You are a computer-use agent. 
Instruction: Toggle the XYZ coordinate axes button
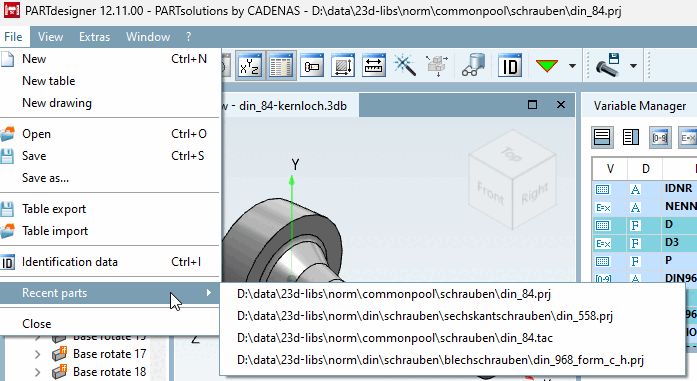tap(249, 66)
